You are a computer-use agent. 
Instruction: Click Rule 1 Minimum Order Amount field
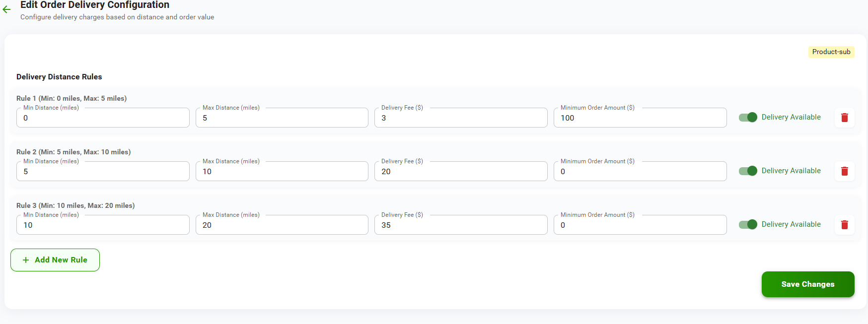coord(640,118)
